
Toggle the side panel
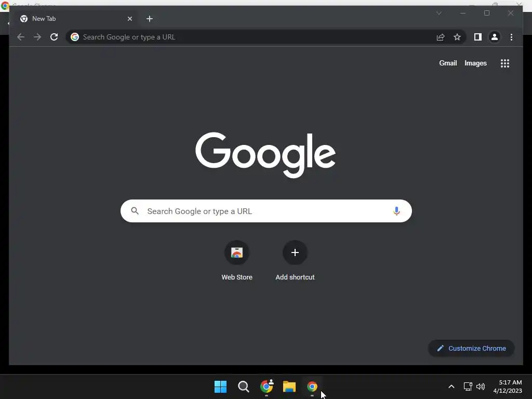(x=478, y=37)
